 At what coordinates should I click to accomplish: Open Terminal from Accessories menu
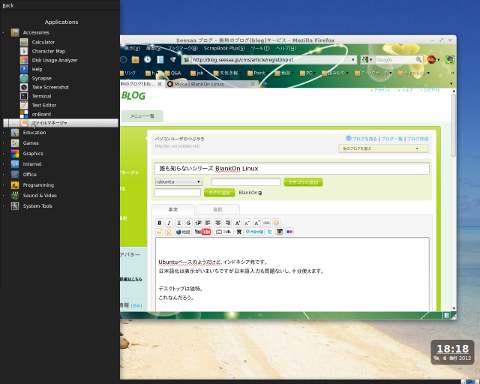click(36, 96)
